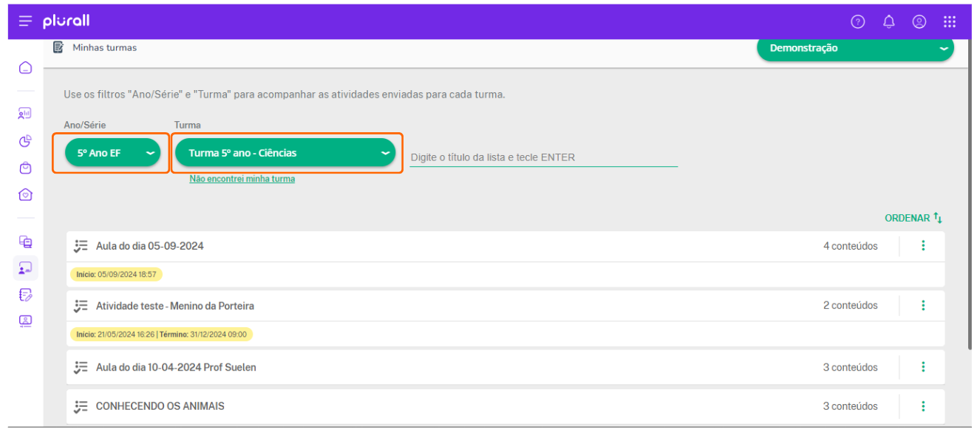Open three-dot menu for CONHECENDO OS ANIMAIS
Image resolution: width=980 pixels, height=438 pixels.
click(x=923, y=406)
